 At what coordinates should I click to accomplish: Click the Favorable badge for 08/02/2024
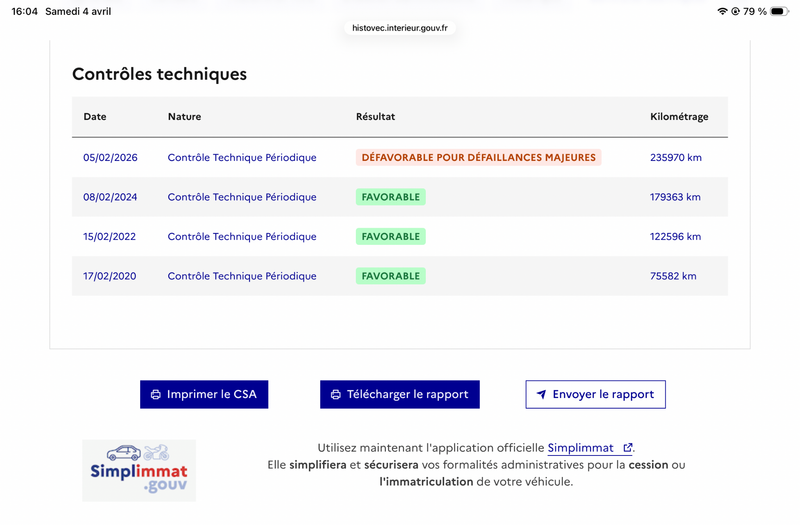pyautogui.click(x=390, y=197)
